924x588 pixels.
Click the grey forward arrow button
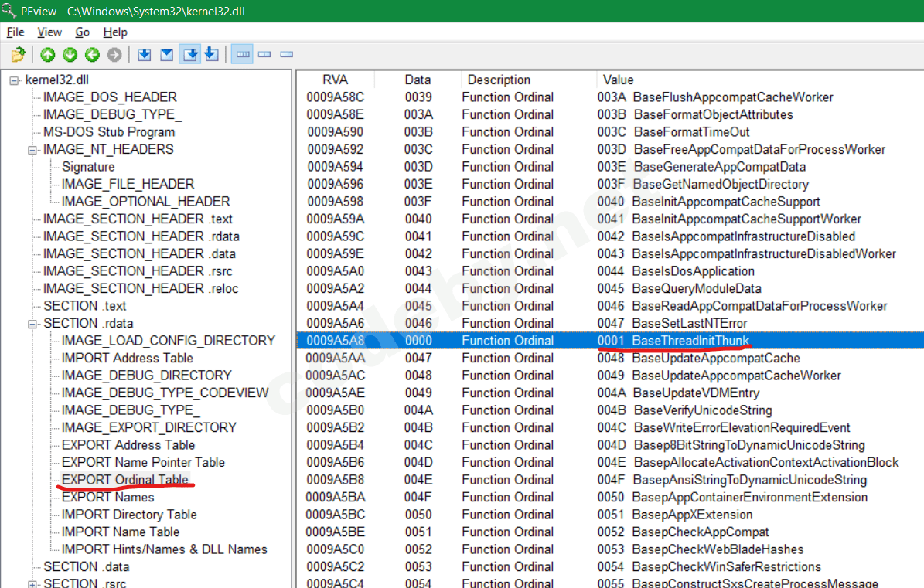pos(115,55)
